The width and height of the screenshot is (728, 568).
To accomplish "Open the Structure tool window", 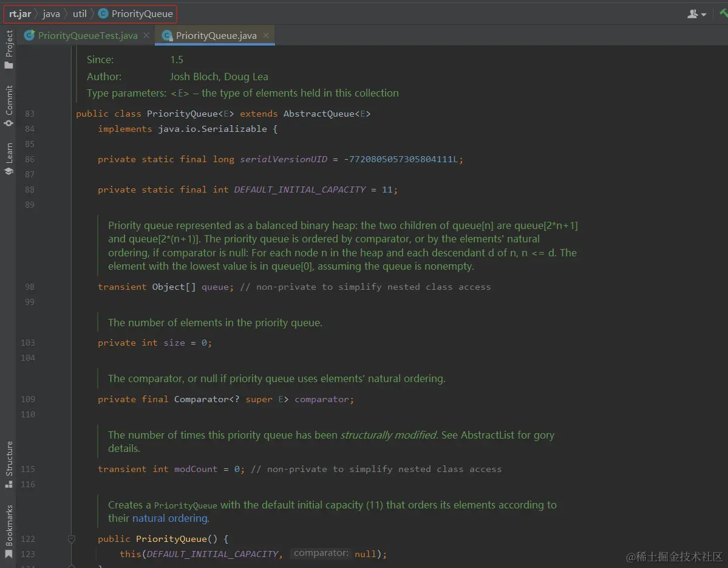I will pos(9,465).
